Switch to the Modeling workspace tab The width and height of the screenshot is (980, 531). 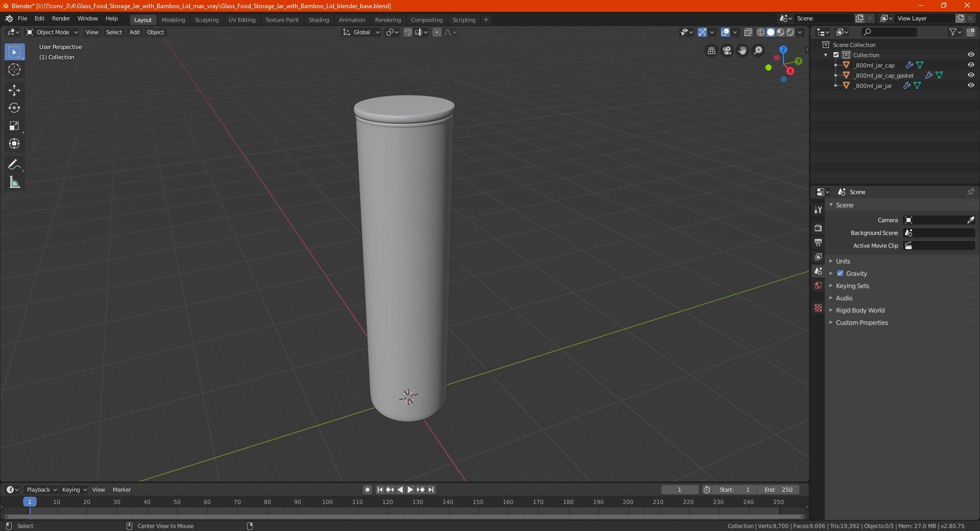[x=173, y=20]
